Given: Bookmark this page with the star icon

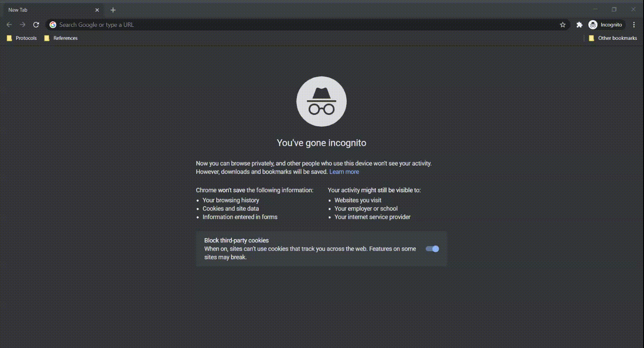Looking at the screenshot, I should (x=562, y=25).
